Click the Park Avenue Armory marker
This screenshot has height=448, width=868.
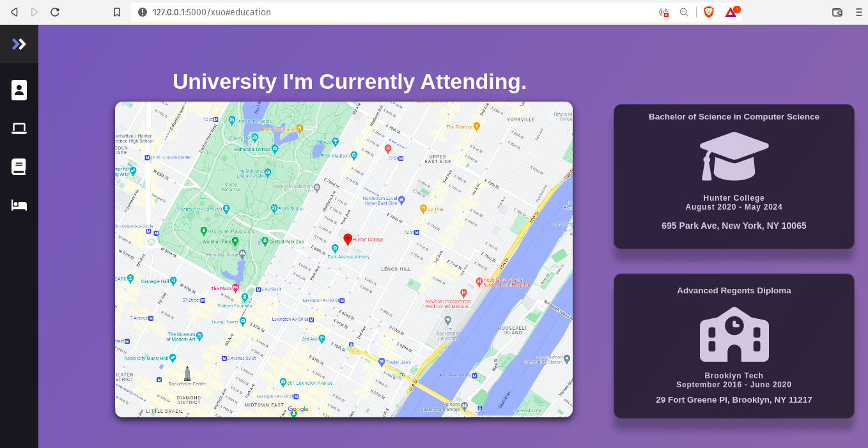[x=335, y=248]
